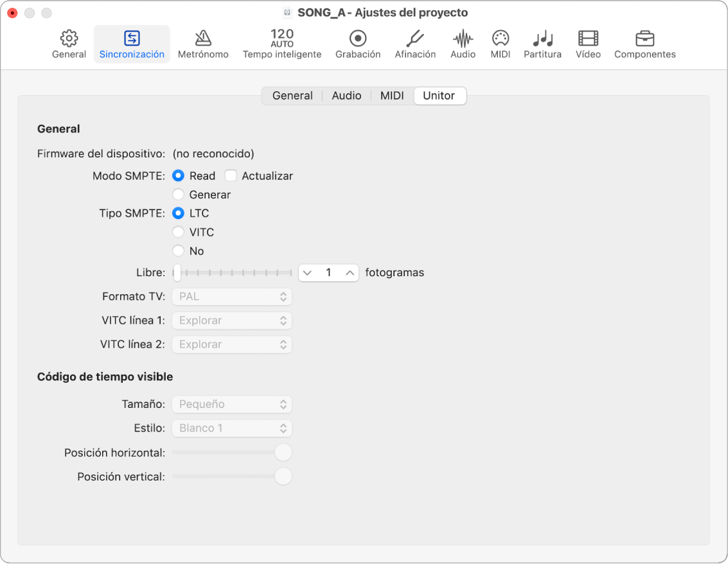Click the Código de tiempo visible heading
This screenshot has width=728, height=564.
pos(105,376)
